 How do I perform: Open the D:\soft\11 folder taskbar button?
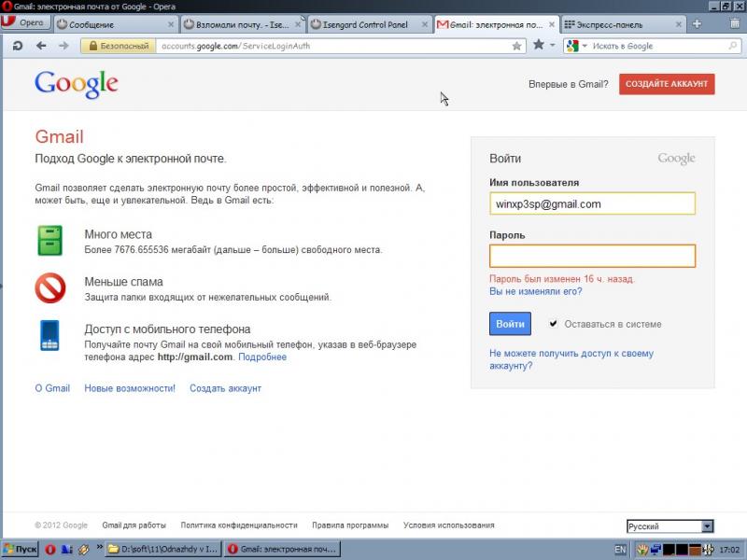click(x=162, y=549)
